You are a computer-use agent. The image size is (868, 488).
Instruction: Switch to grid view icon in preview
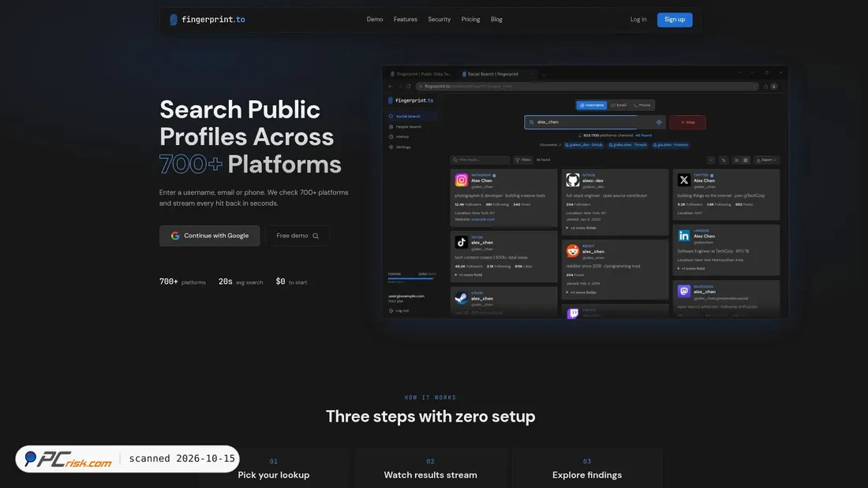(x=746, y=161)
